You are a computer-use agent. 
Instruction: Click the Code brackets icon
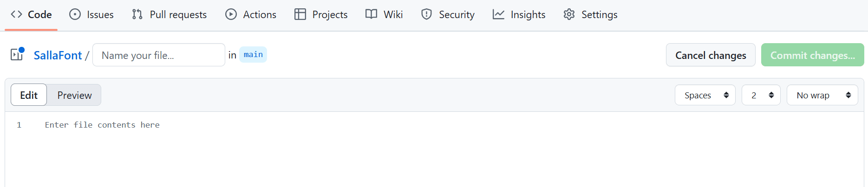point(16,14)
